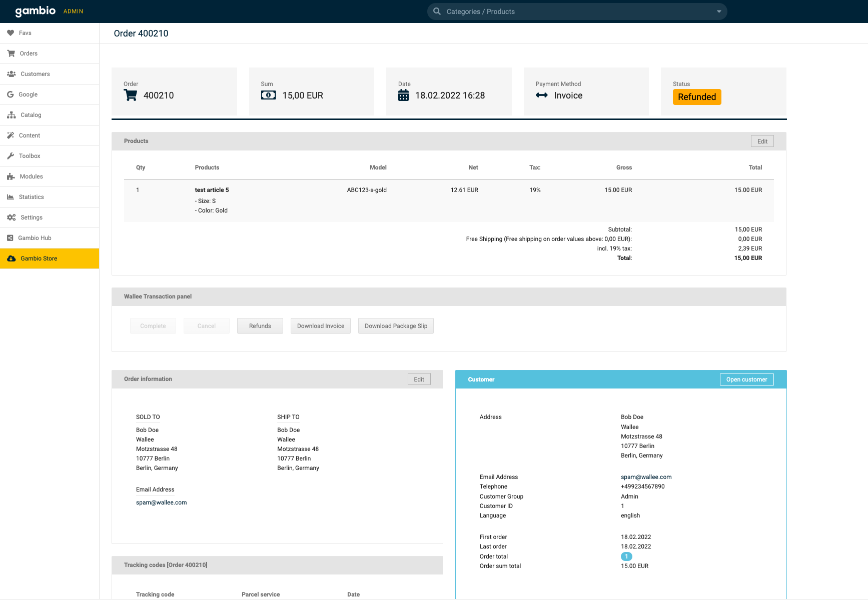Click the Orders shopping cart icon
This screenshot has width=868, height=601.
11,53
